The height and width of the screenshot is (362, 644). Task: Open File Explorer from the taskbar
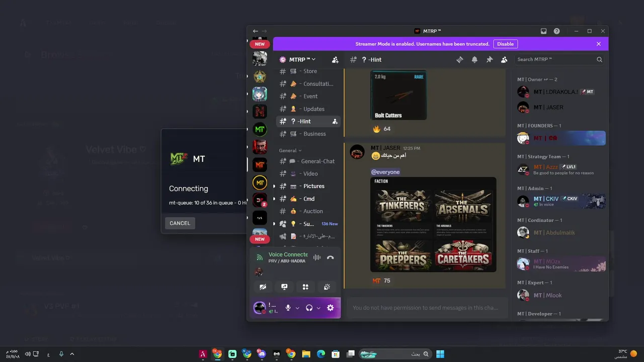[306, 354]
